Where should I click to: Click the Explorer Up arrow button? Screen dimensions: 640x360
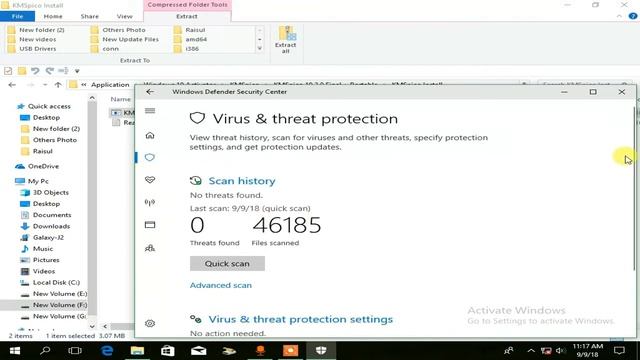tap(58, 84)
